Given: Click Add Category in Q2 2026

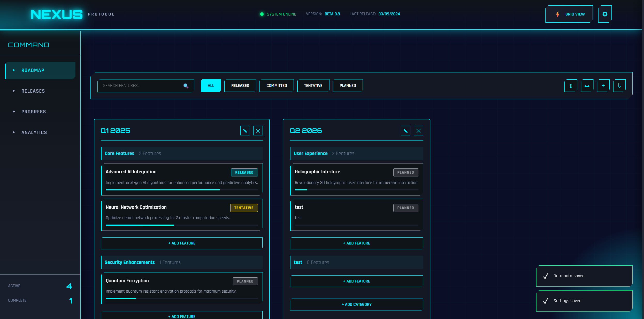Looking at the screenshot, I should coord(356,305).
